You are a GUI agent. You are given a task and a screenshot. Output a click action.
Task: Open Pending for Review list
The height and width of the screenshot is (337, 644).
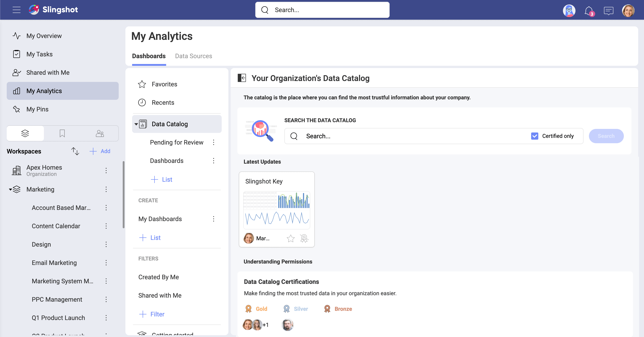176,142
